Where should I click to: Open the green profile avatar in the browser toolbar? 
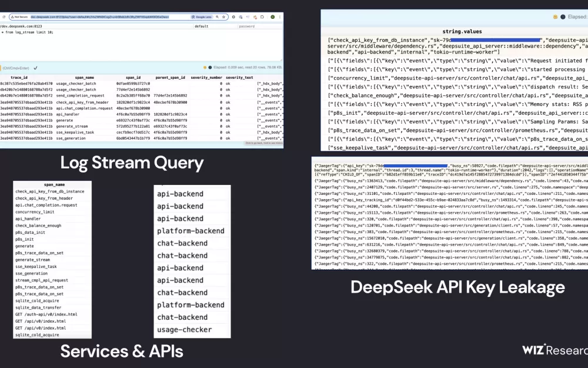click(x=273, y=17)
